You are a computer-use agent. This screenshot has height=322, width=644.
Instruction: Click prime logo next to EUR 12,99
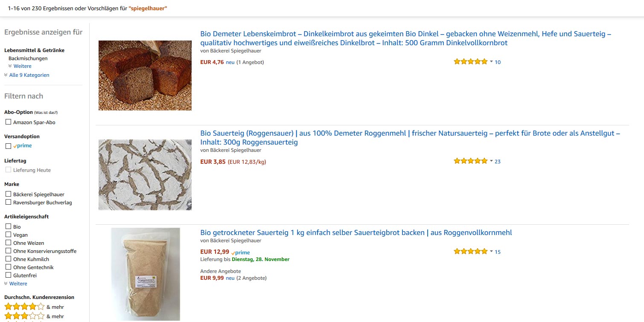(241, 252)
